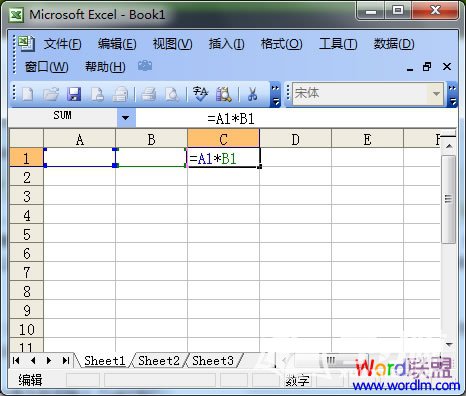The height and width of the screenshot is (396, 466).
Task: Open the font name dropdown 宋体
Action: pos(436,94)
